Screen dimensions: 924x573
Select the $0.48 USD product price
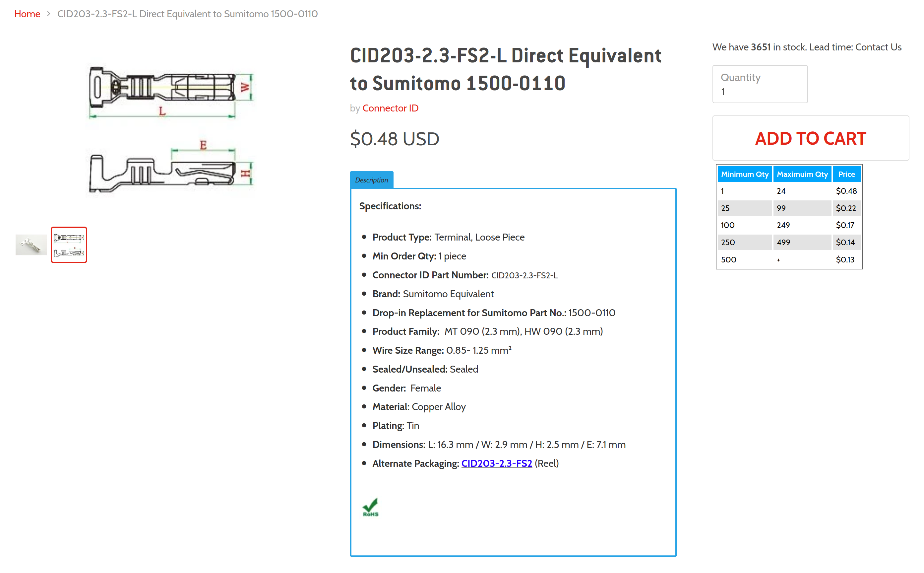[x=395, y=139]
